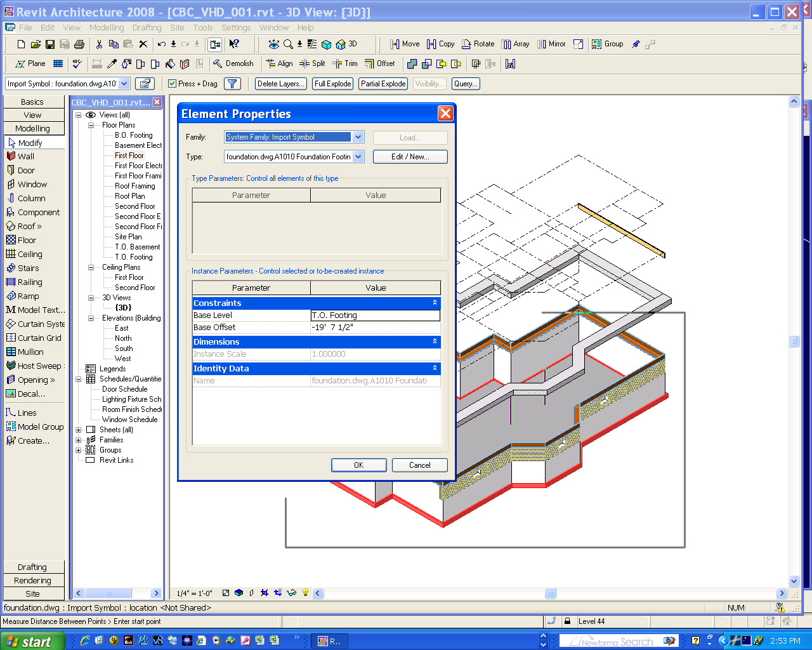Collapse the Constraints parameter group
Viewport: 812px width, 650px height.
(x=435, y=303)
